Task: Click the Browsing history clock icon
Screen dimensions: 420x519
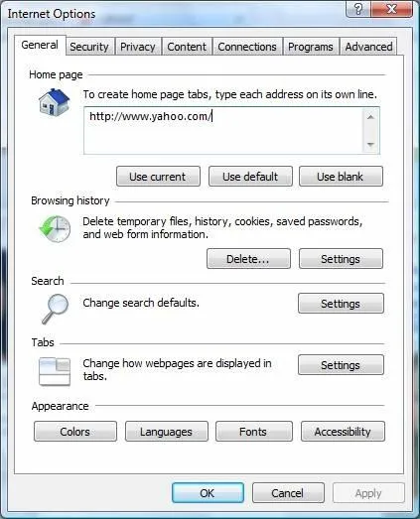Action: [55, 228]
